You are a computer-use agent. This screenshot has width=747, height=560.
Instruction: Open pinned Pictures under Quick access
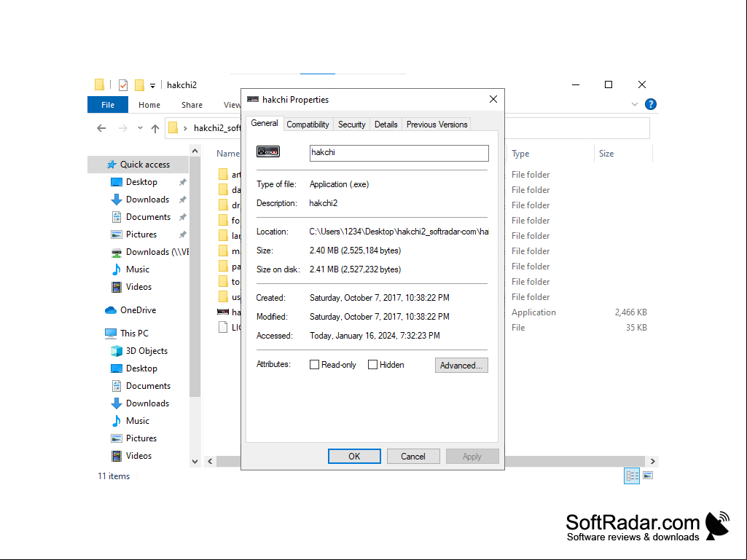pyautogui.click(x=141, y=234)
